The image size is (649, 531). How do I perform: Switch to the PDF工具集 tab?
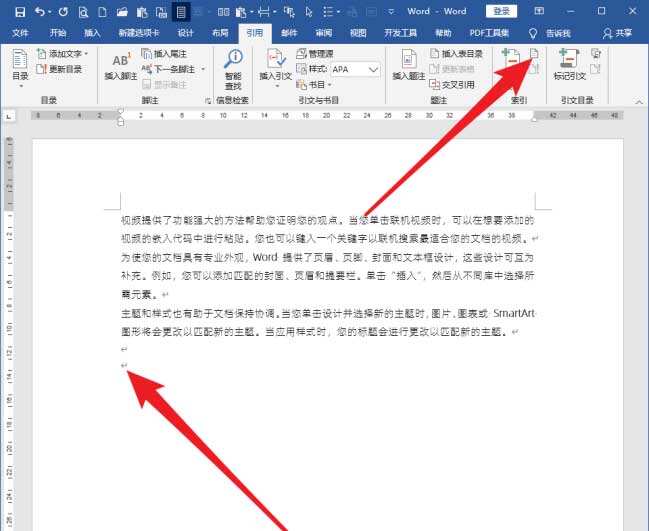point(489,33)
